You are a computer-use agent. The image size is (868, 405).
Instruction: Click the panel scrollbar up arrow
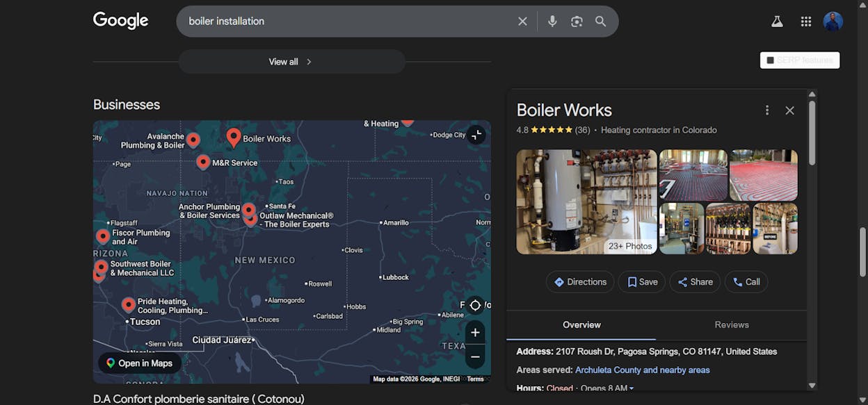[812, 94]
